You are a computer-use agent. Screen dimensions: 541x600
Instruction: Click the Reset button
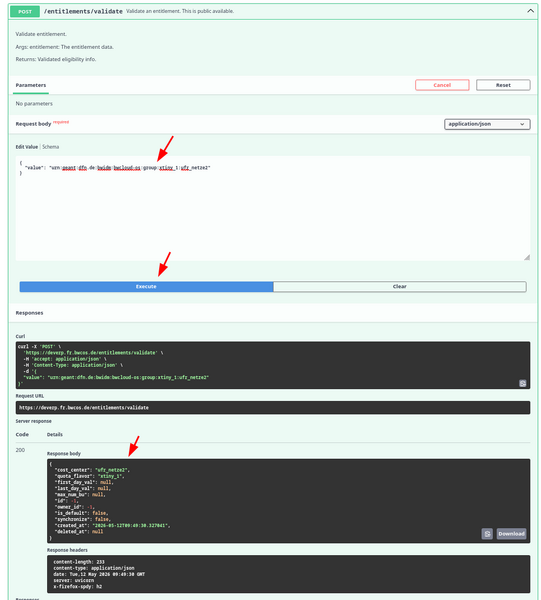point(503,85)
